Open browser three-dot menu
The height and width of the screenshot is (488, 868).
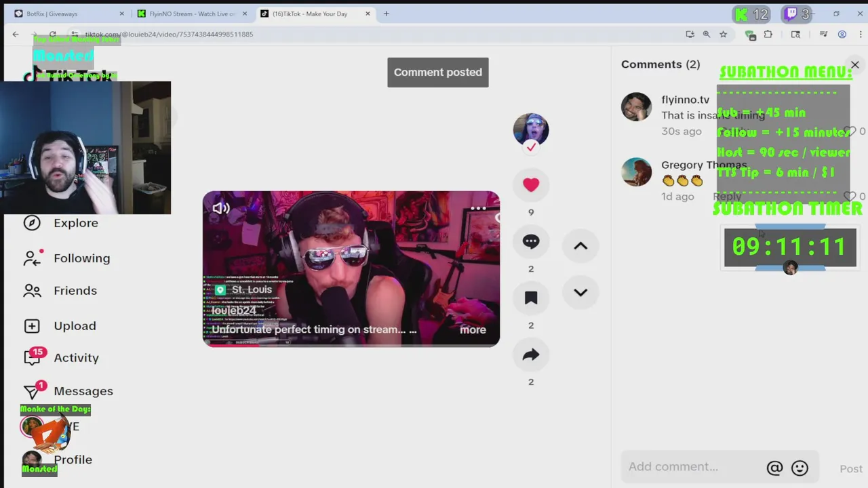click(861, 34)
